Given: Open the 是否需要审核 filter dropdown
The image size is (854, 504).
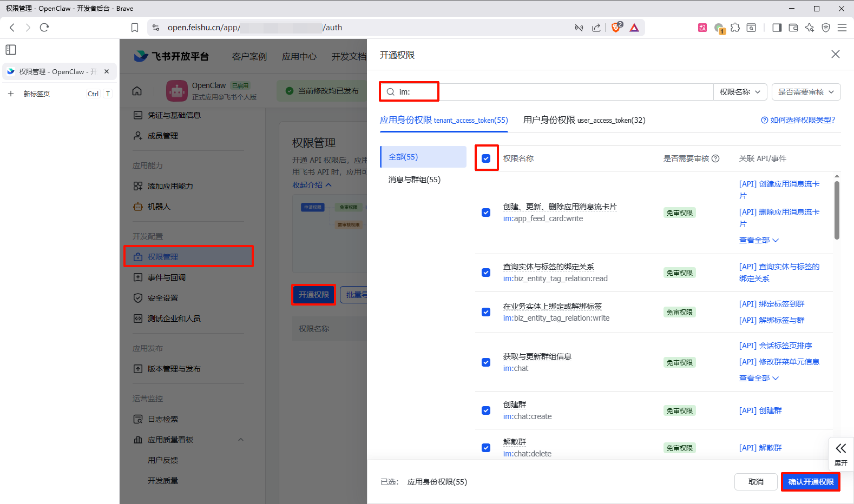Looking at the screenshot, I should point(806,92).
